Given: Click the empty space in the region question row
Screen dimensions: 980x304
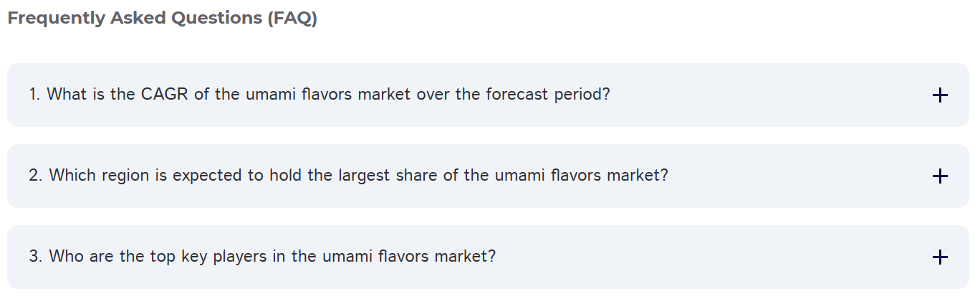Looking at the screenshot, I should point(795,176).
